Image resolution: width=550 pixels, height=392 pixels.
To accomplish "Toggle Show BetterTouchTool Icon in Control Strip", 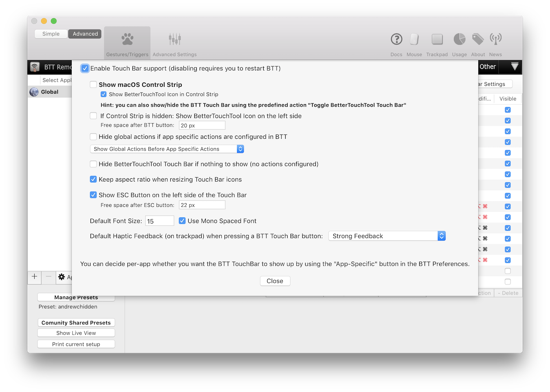I will 103,94.
